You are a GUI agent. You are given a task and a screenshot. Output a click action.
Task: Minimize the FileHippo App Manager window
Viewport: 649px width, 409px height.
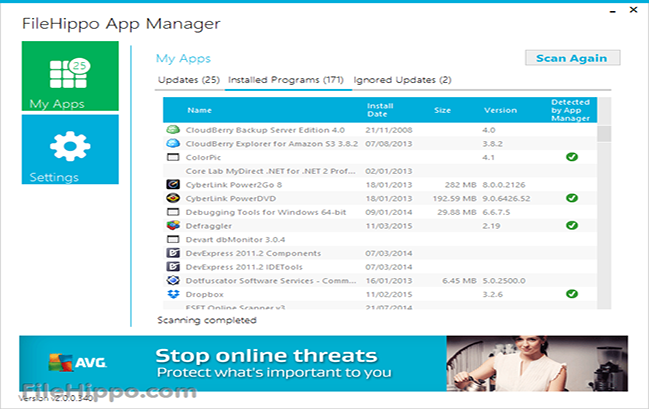click(613, 11)
